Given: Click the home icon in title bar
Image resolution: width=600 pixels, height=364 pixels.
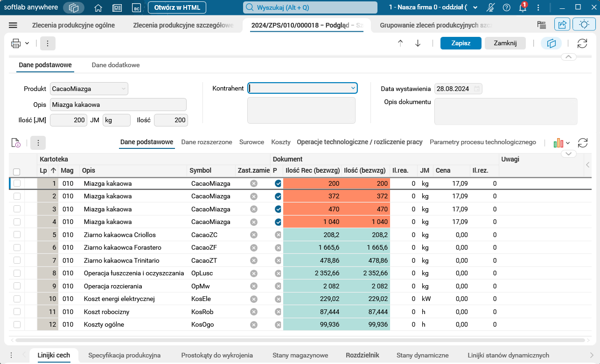Looking at the screenshot, I should pos(98,8).
